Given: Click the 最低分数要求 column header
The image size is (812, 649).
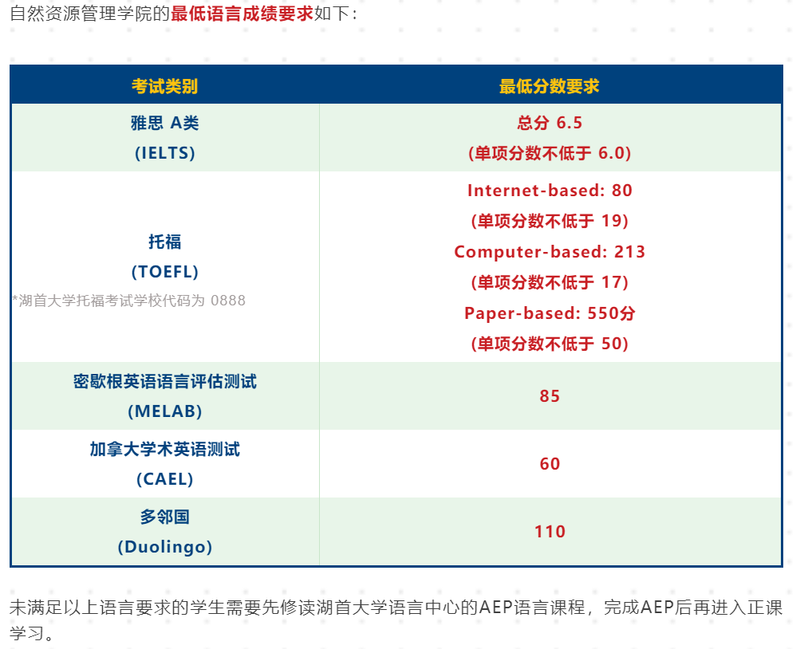Looking at the screenshot, I should (549, 86).
